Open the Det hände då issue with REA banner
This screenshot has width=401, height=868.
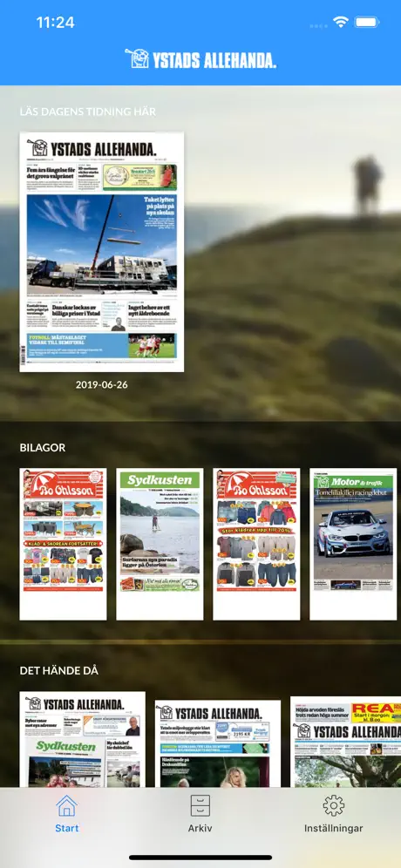pyautogui.click(x=345, y=742)
